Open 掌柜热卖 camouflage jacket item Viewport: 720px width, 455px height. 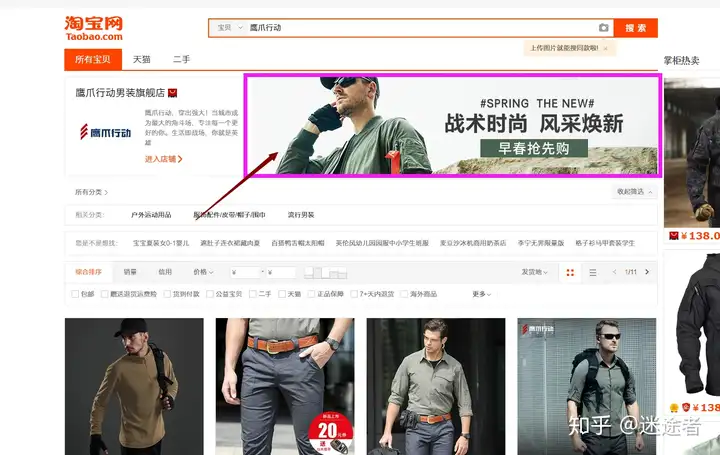click(692, 153)
